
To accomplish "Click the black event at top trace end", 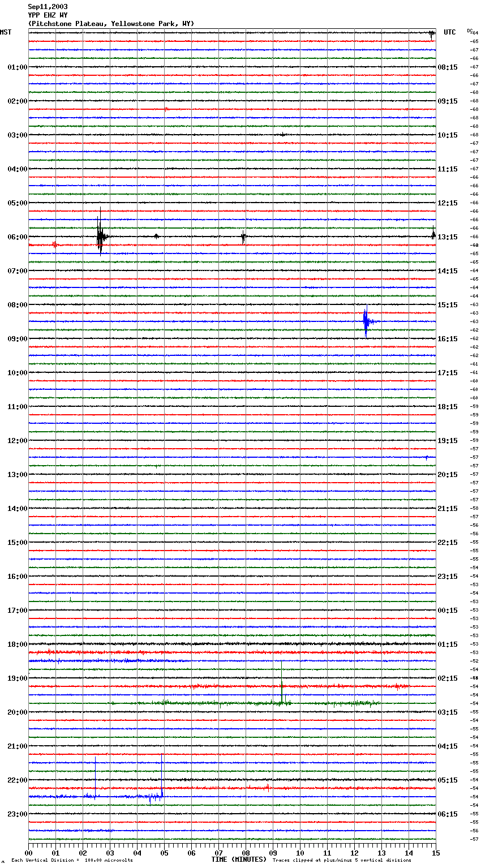I will pyautogui.click(x=432, y=34).
